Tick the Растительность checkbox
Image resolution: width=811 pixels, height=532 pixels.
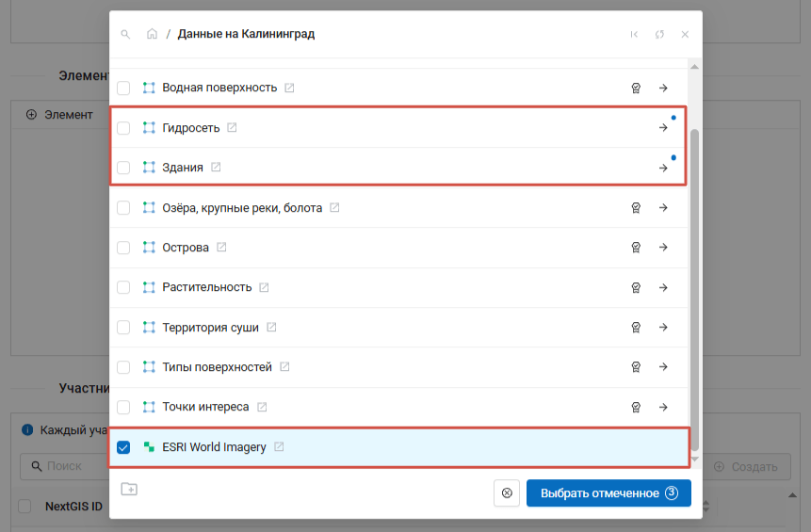pyautogui.click(x=123, y=287)
